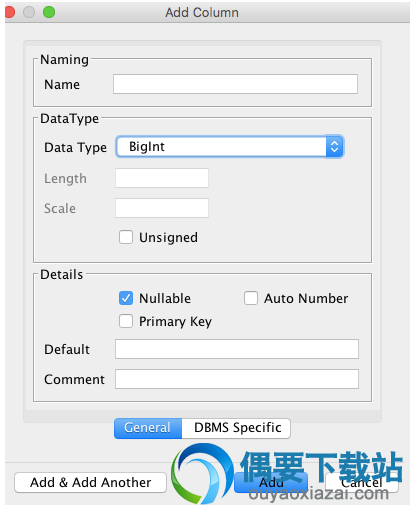The image size is (414, 505).
Task: Switch to the DBMS Specific tab
Action: tap(236, 428)
